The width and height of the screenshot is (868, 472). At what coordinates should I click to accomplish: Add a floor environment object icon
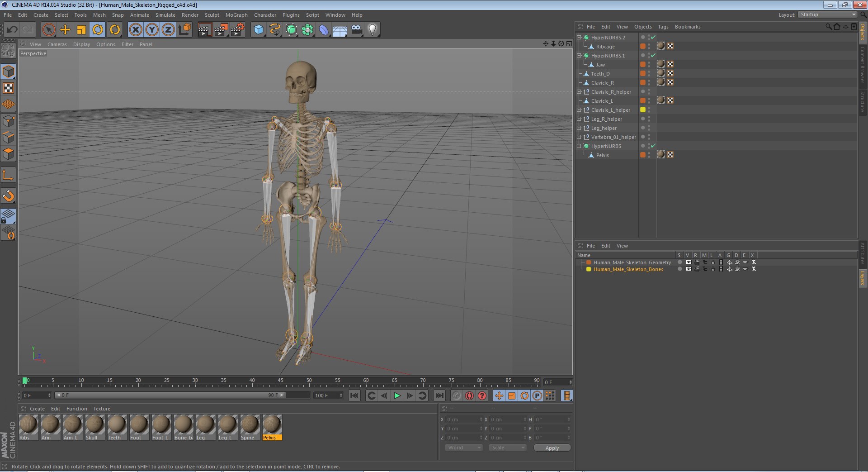(x=340, y=30)
